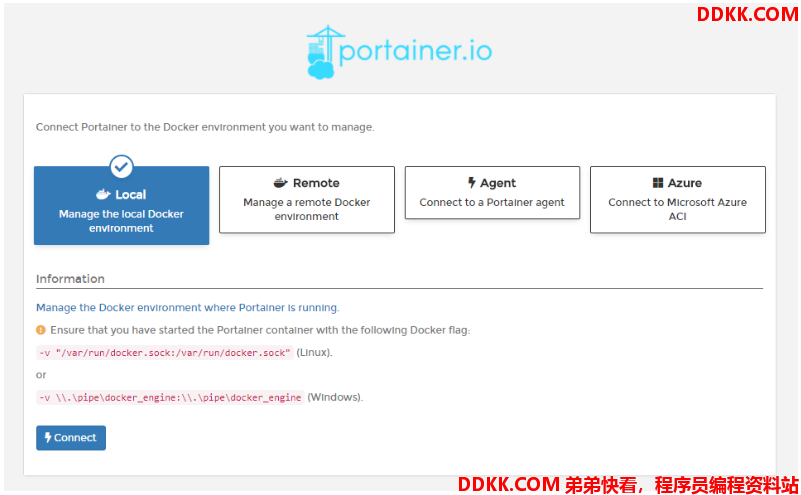Click the Information section heading
The image size is (801, 495).
coord(70,279)
